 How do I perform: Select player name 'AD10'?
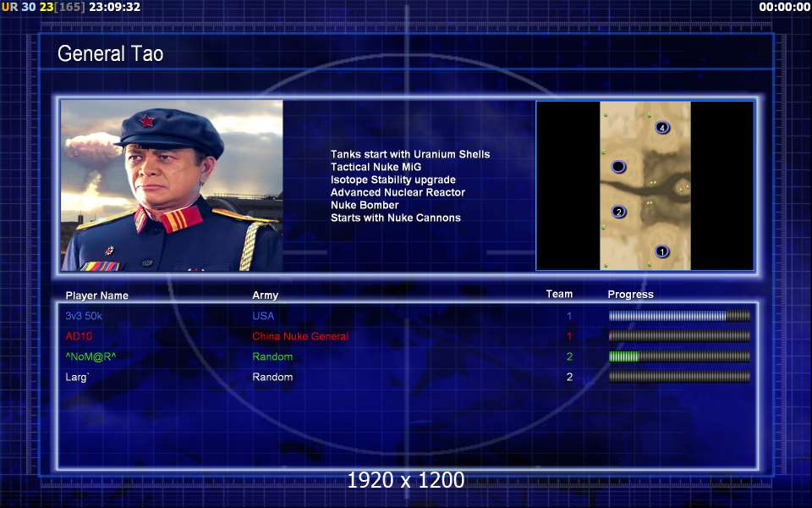pos(79,336)
